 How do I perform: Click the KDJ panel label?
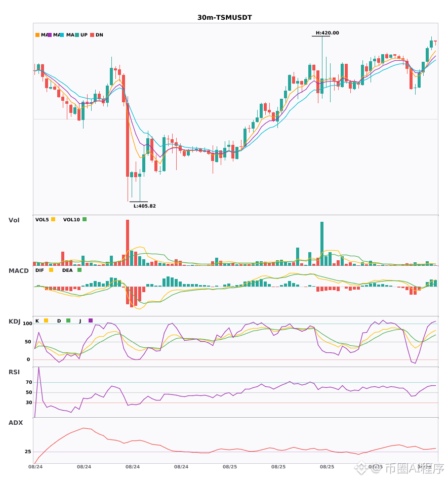14,322
